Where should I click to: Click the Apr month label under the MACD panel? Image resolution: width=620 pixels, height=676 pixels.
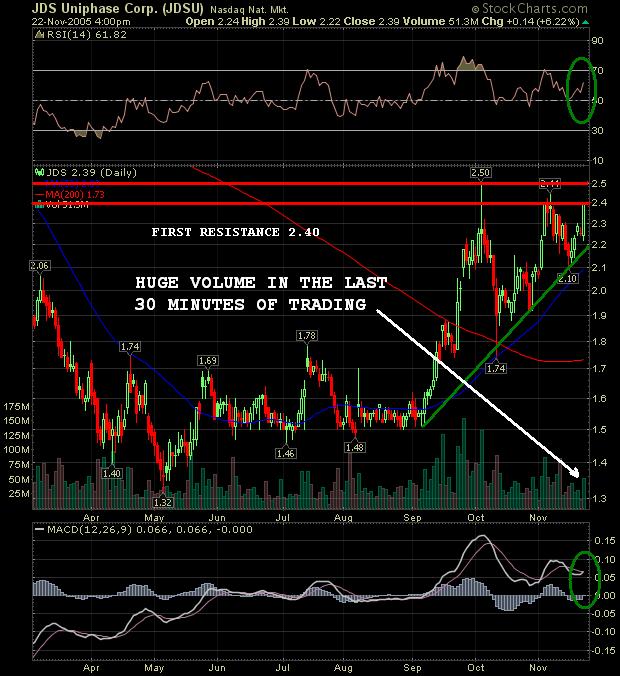click(x=91, y=668)
